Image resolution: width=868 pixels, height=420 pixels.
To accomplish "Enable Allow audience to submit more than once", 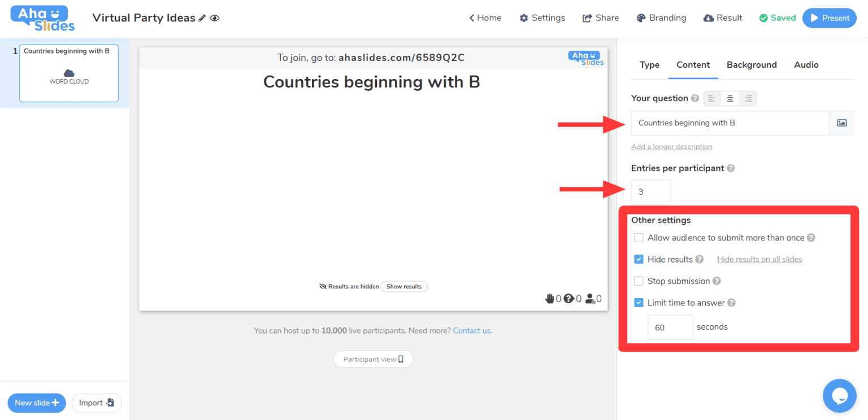I will 639,238.
